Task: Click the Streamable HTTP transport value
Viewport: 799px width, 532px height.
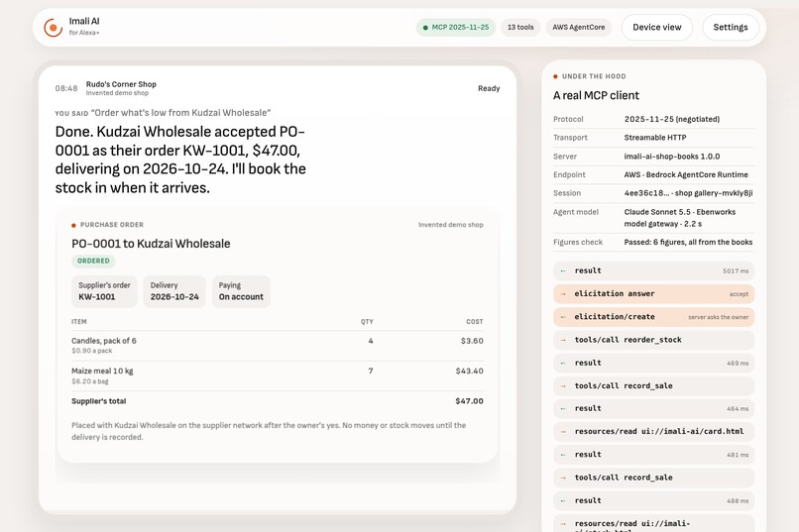Action: coord(655,138)
